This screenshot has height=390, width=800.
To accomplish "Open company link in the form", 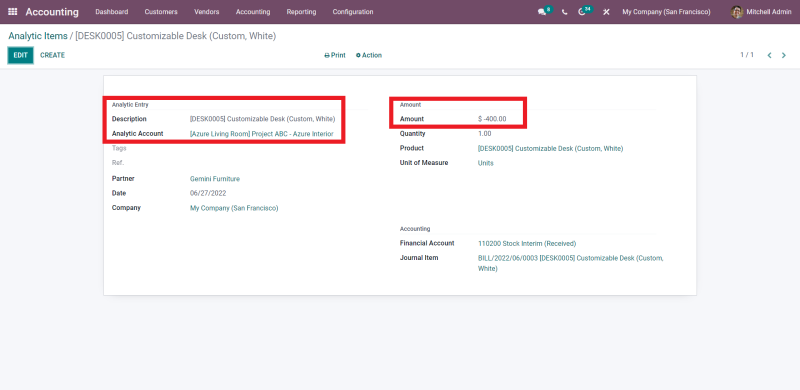I will point(234,208).
